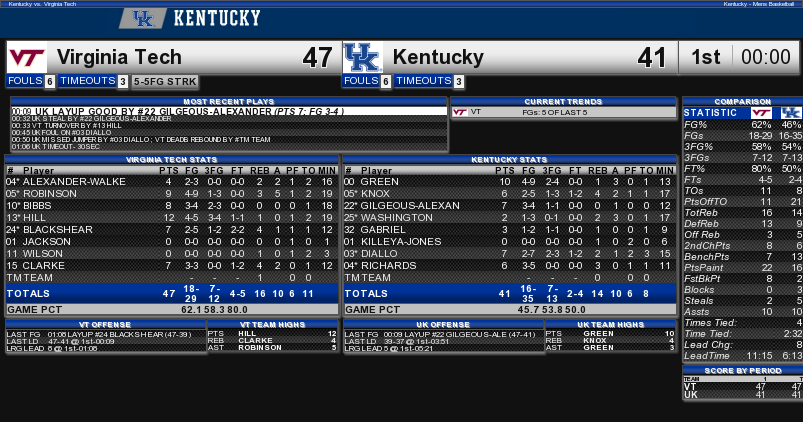Click player row 13 HILL in VT stats

click(x=172, y=218)
